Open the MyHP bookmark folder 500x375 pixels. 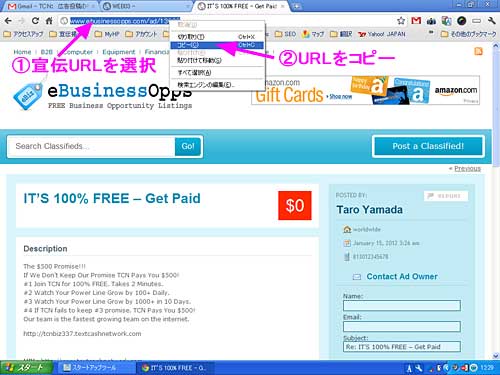(x=107, y=34)
